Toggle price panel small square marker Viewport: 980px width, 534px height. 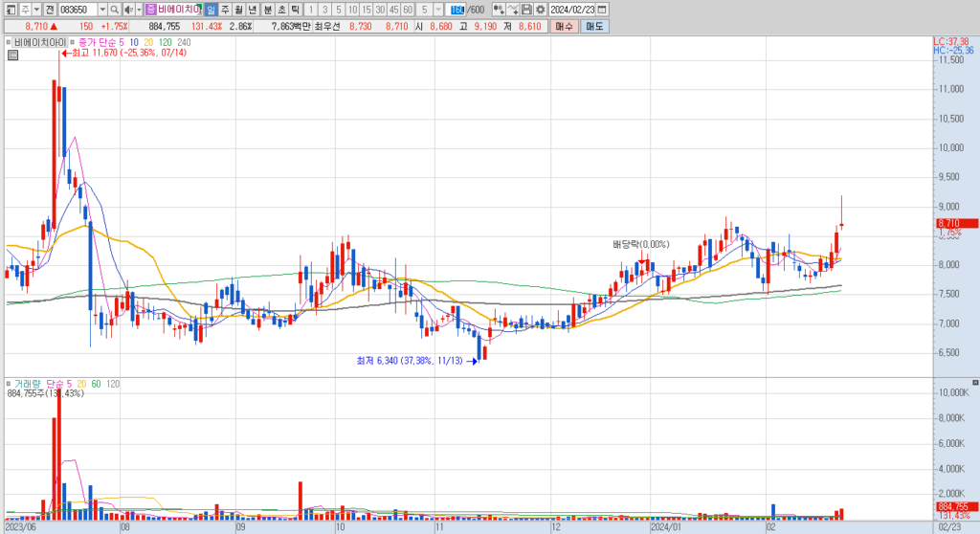pyautogui.click(x=8, y=42)
